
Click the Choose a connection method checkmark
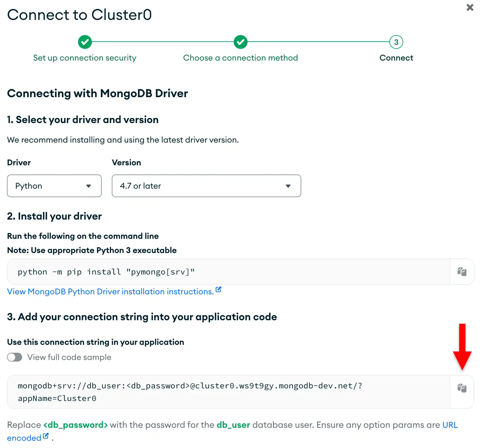(x=240, y=42)
